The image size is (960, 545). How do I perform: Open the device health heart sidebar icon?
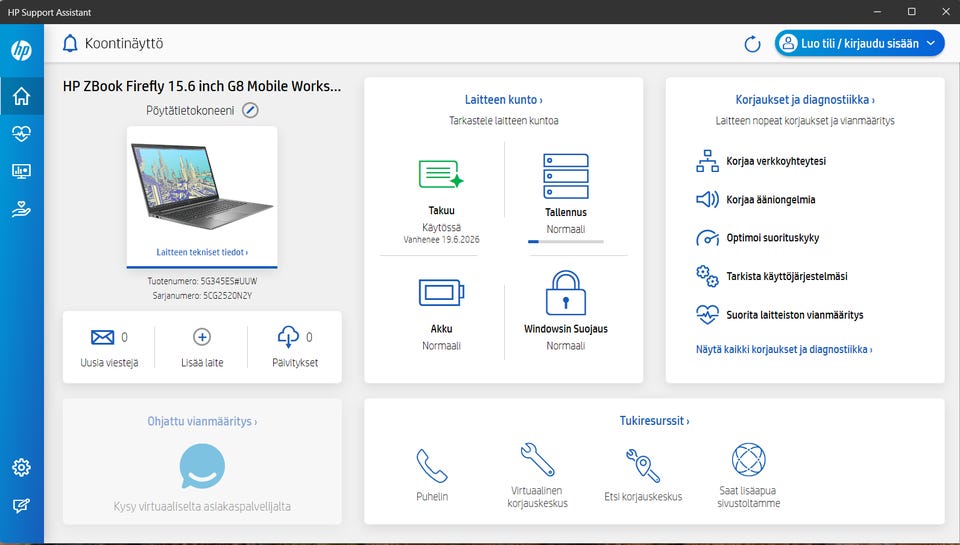[x=21, y=133]
